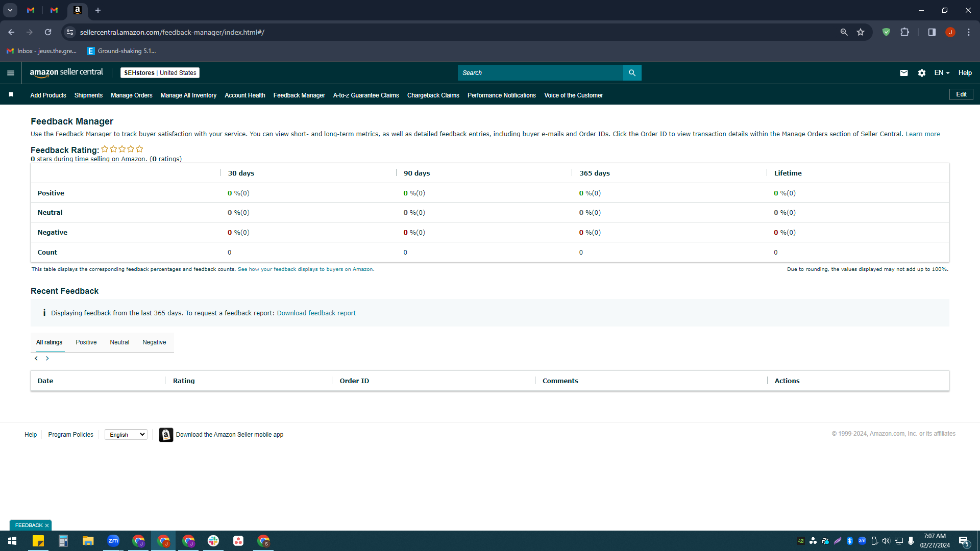Go to previous feedback page arrow
980x551 pixels.
[x=36, y=359]
